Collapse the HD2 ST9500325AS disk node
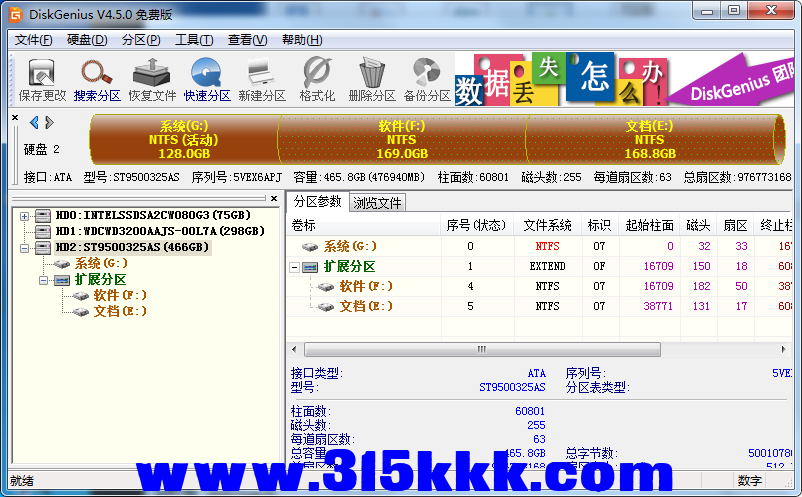Image resolution: width=802 pixels, height=497 pixels. coord(24,248)
